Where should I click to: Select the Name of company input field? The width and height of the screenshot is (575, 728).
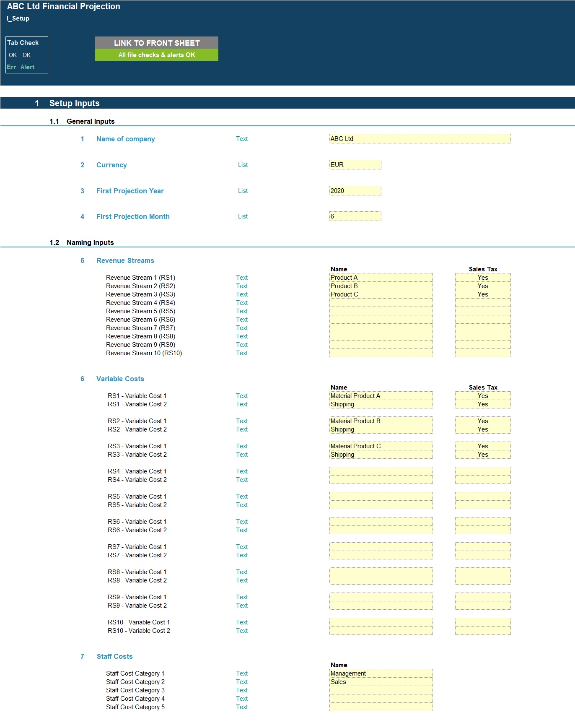420,139
